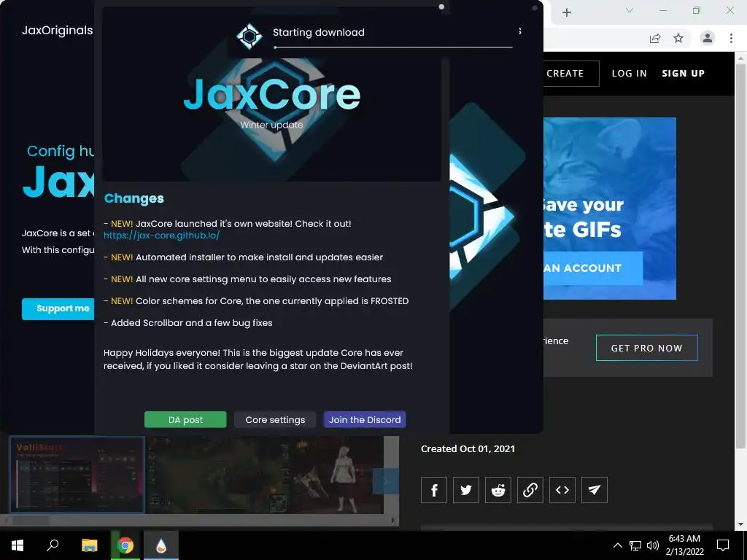Viewport: 747px width, 560px height.
Task: Click the Core settings button
Action: tap(275, 419)
